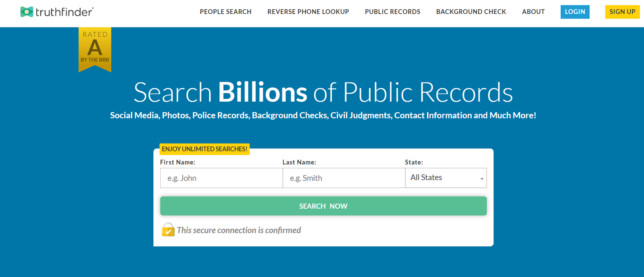This screenshot has width=644, height=277.
Task: Click the truthfinder logo icon
Action: pos(27,12)
